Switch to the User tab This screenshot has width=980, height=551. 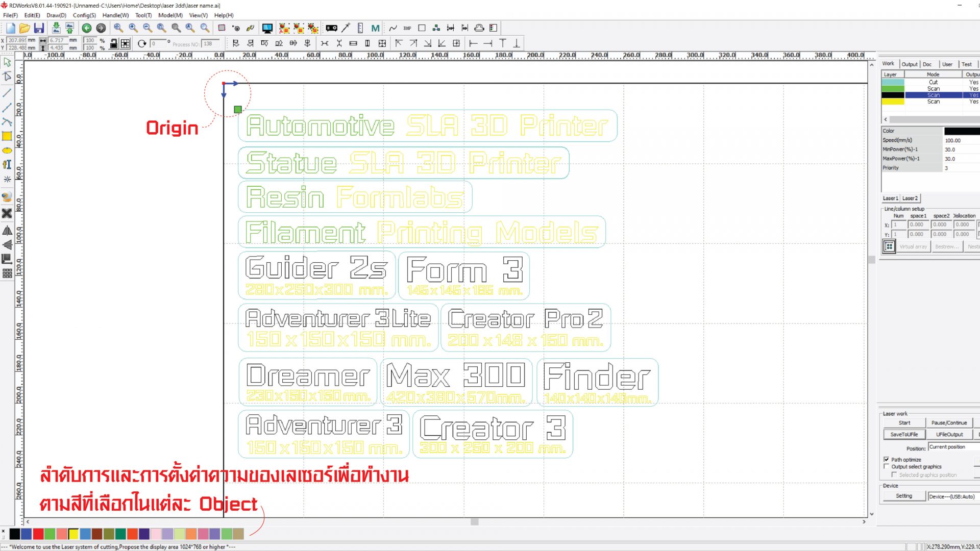point(947,64)
